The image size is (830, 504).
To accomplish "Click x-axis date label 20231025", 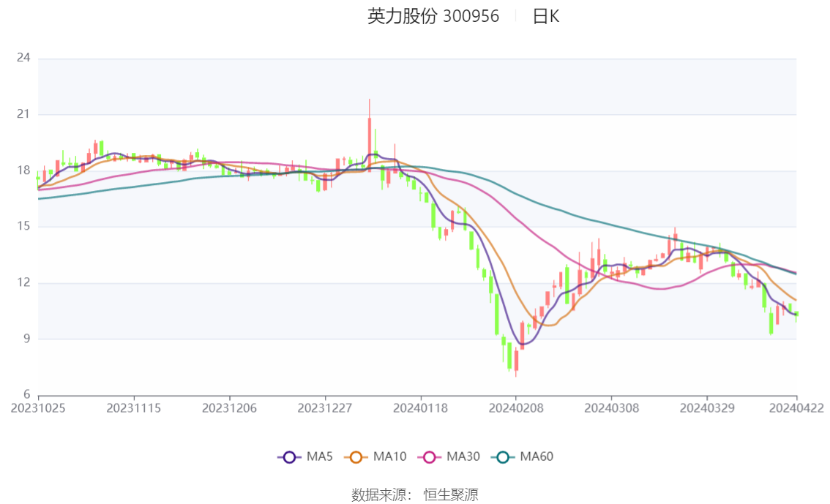I will point(38,408).
